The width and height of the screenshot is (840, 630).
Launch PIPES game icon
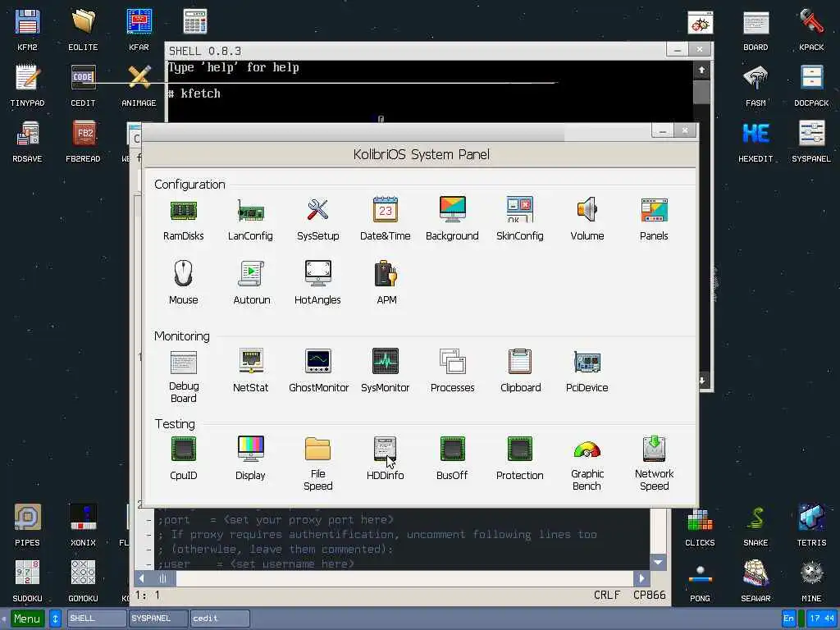(x=27, y=526)
